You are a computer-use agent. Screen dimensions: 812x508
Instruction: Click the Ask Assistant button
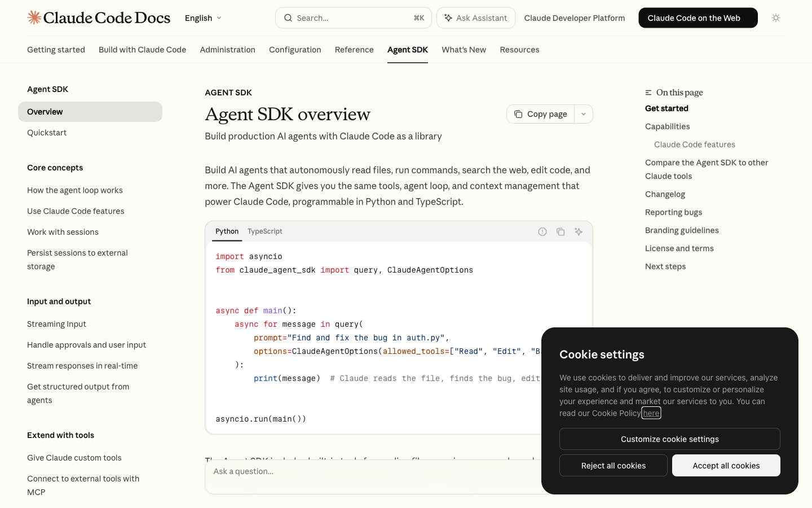476,18
